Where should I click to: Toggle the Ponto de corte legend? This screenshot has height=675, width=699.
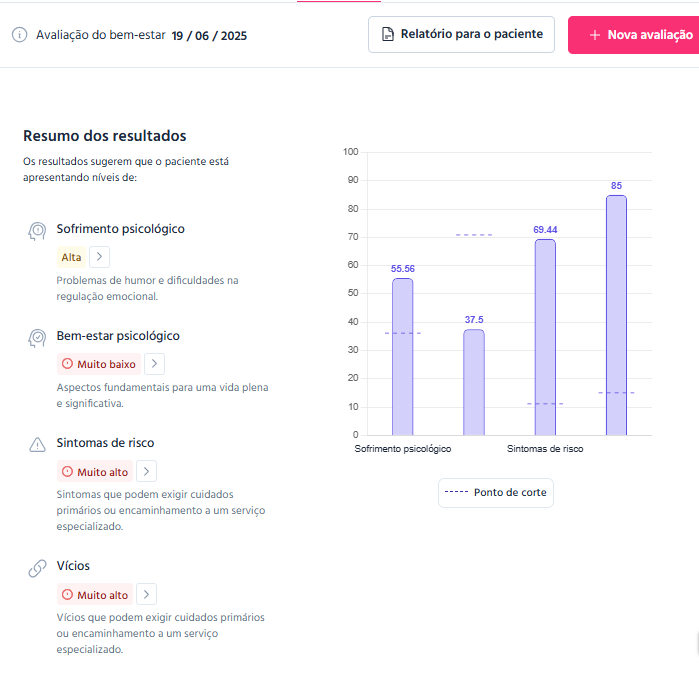click(x=496, y=493)
